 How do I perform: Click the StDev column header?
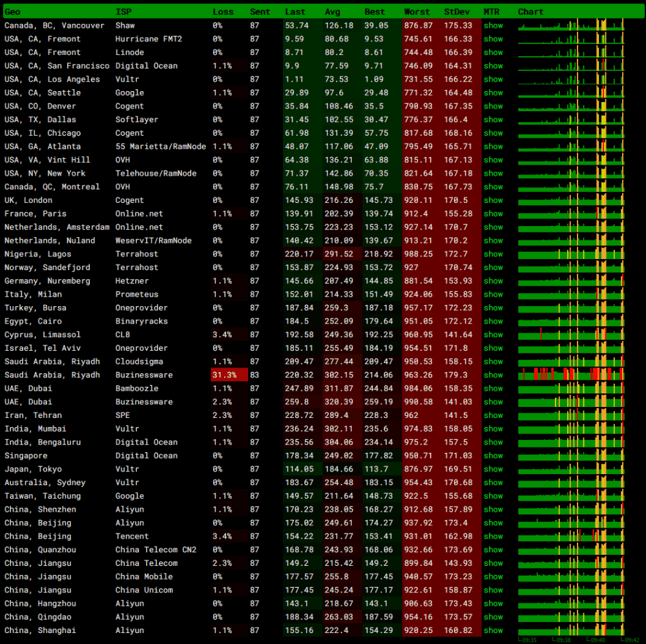pyautogui.click(x=457, y=12)
